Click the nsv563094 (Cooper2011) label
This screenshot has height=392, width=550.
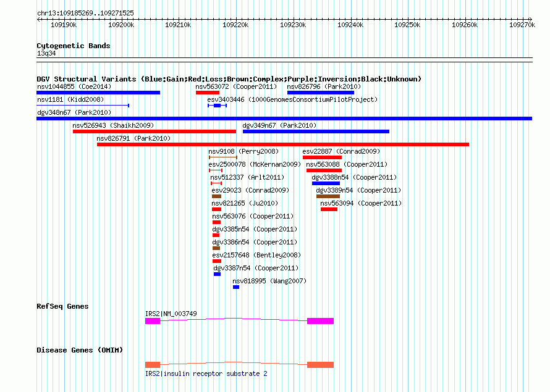(360, 203)
